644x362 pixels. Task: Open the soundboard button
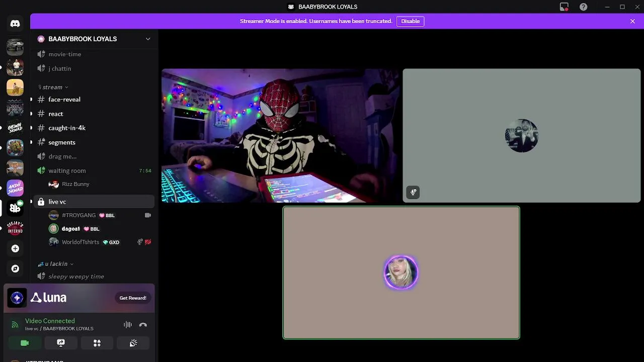133,343
